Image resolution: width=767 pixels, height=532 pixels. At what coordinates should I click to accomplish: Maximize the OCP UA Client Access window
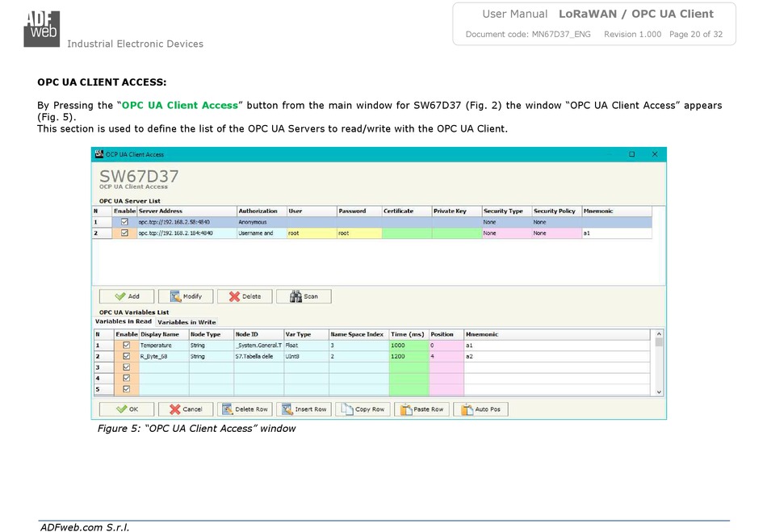tap(631, 154)
